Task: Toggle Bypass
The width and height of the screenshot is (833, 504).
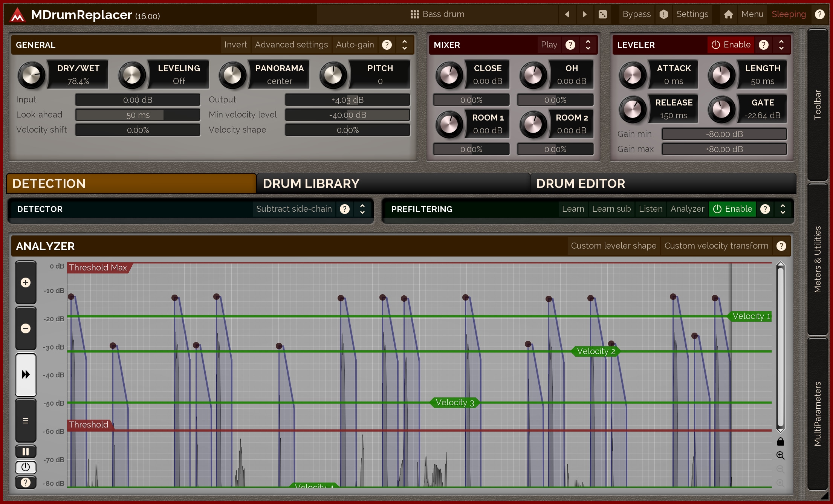Action: coord(636,14)
